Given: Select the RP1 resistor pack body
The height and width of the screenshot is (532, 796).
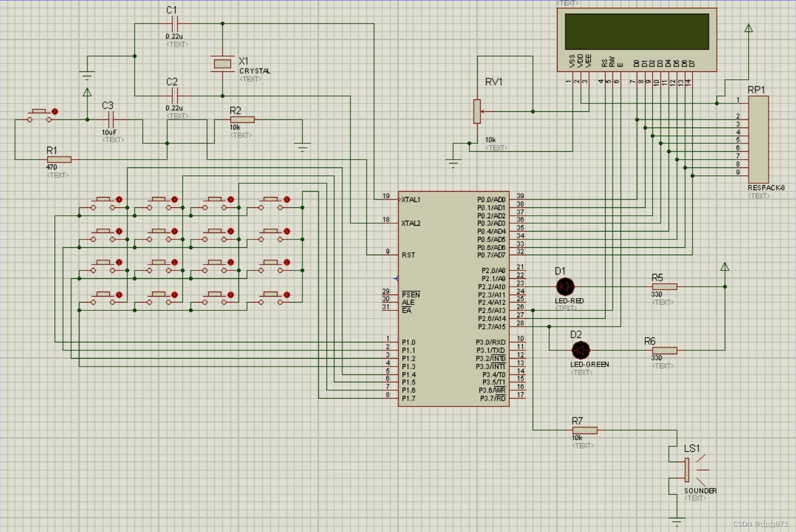Looking at the screenshot, I should 759,139.
